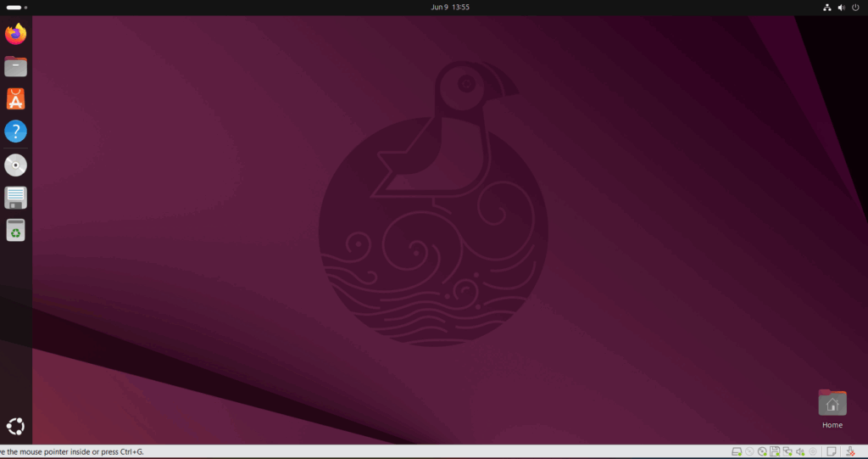Click the floppy disk status bar icon
This screenshot has height=459, width=868.
coord(775,451)
